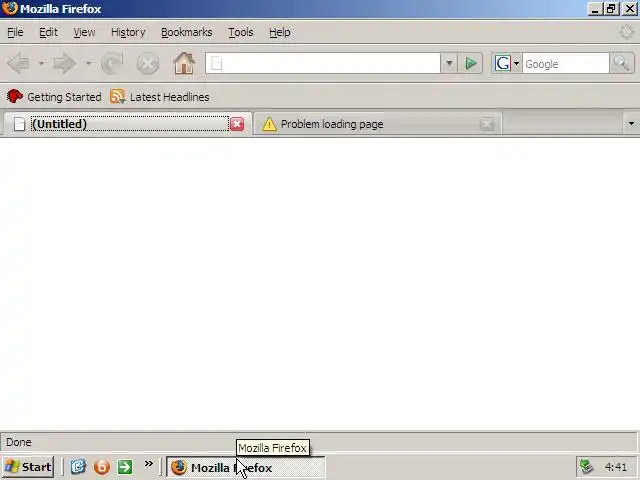This screenshot has width=640, height=480.
Task: Click the Firefox logo in title bar
Action: (10, 8)
